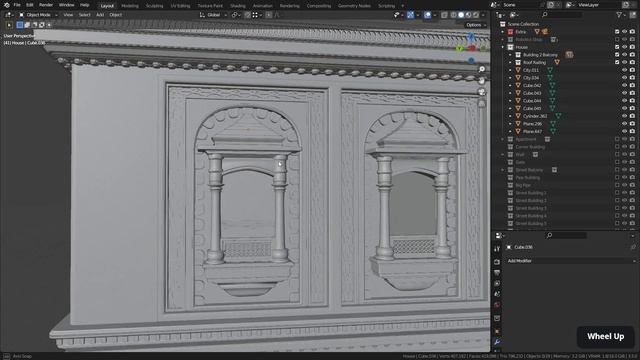Open the editor type dropdown in viewport header

tap(8, 15)
